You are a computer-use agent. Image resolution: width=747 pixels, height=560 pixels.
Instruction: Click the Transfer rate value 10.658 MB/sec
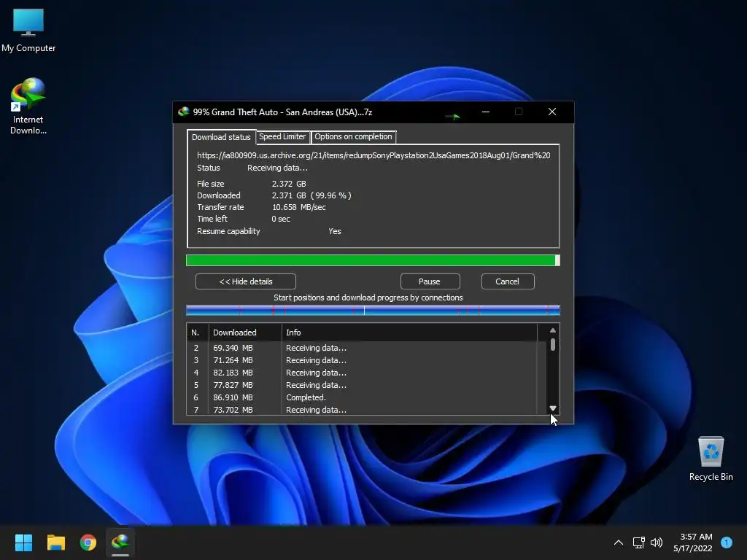click(298, 207)
